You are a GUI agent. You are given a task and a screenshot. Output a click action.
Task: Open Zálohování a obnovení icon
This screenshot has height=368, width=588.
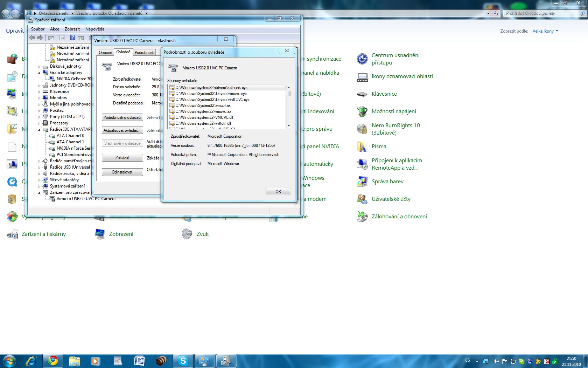point(362,217)
